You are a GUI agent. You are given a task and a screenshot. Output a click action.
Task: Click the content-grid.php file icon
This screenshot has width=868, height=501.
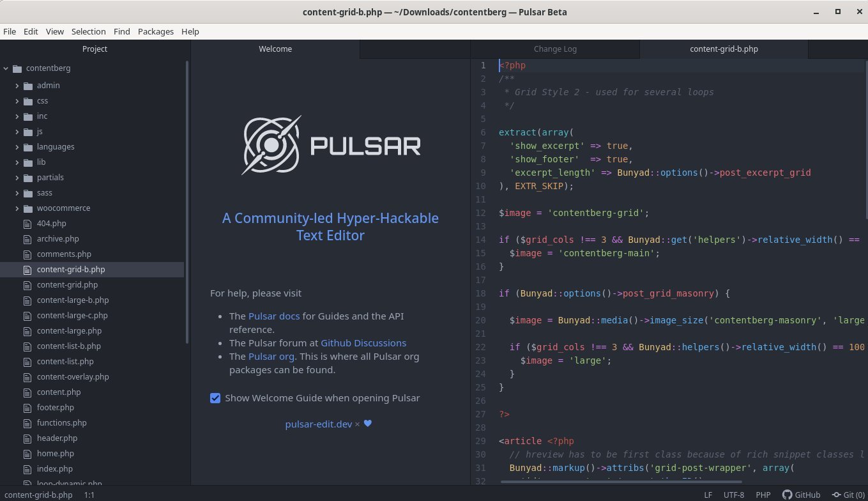(x=27, y=285)
